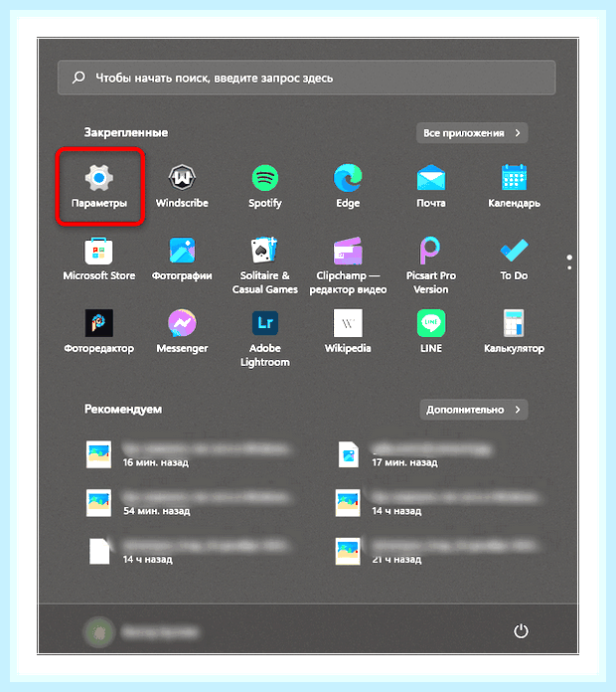This screenshot has height=692, width=616.
Task: Open Clipchamp video editor
Action: pos(348,265)
